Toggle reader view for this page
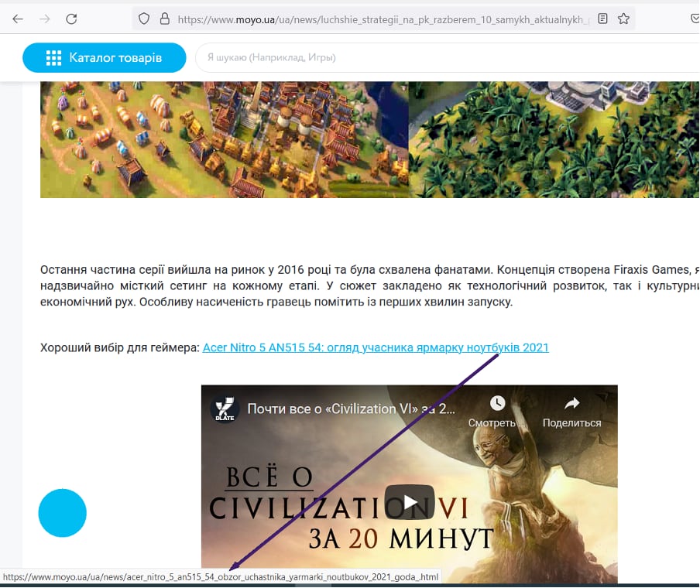Image resolution: width=700 pixels, height=588 pixels. click(x=602, y=19)
